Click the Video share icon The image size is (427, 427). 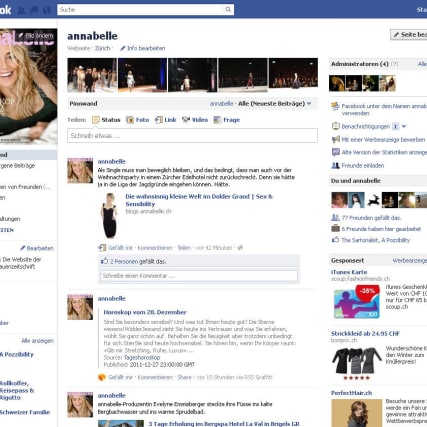(x=186, y=120)
